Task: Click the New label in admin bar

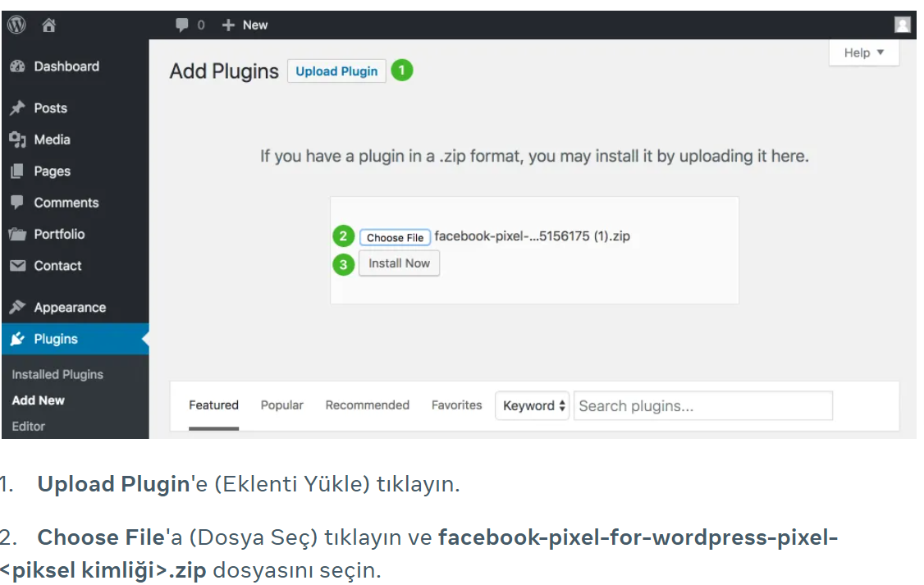Action: click(x=255, y=25)
